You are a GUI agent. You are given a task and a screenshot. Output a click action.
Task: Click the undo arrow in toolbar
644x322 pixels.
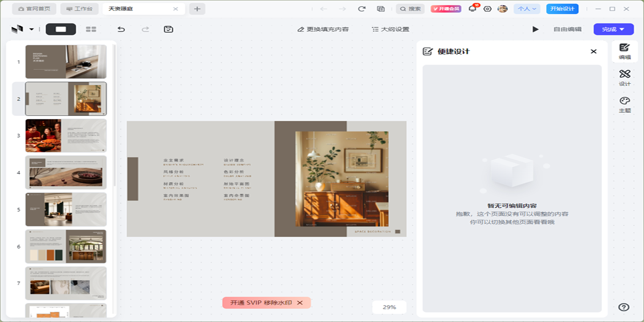pos(121,29)
